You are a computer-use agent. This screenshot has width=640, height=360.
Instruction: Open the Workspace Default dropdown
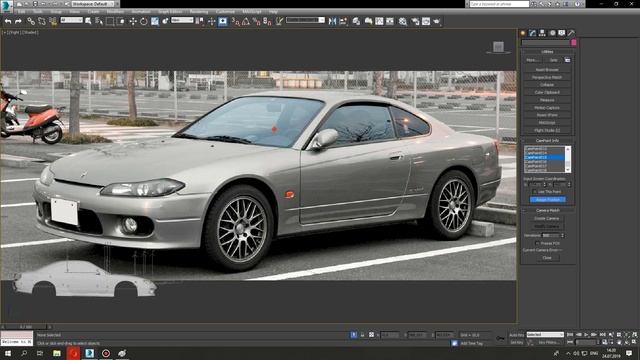(x=93, y=4)
